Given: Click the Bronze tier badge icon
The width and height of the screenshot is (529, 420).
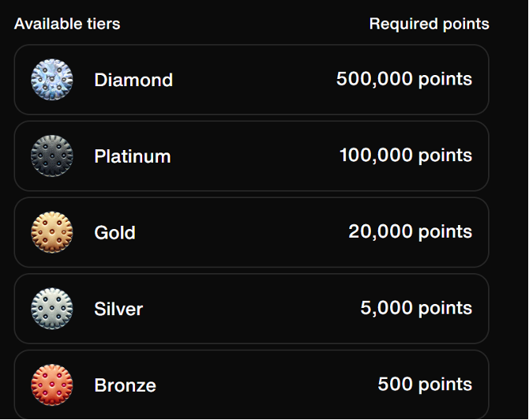Looking at the screenshot, I should [52, 385].
